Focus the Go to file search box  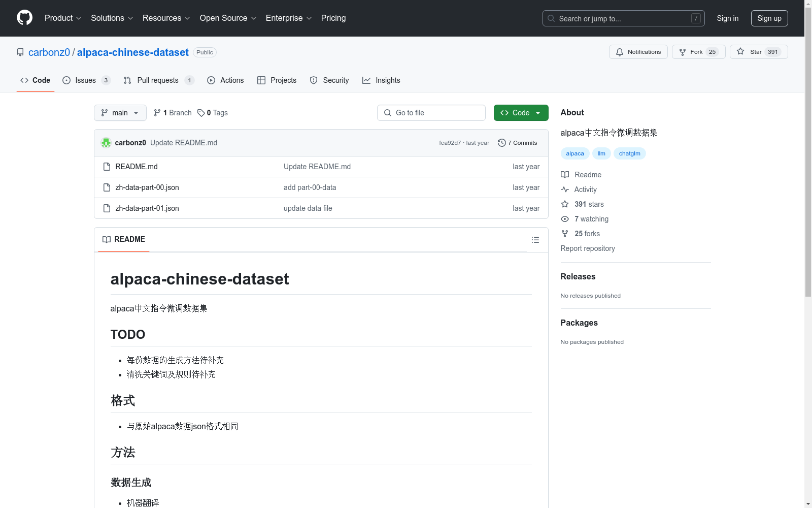[431, 113]
